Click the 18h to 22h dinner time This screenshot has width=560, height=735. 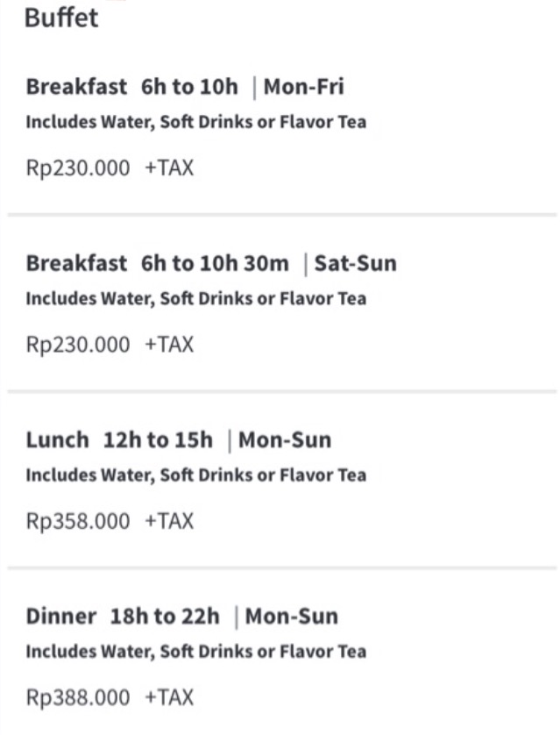coord(165,617)
